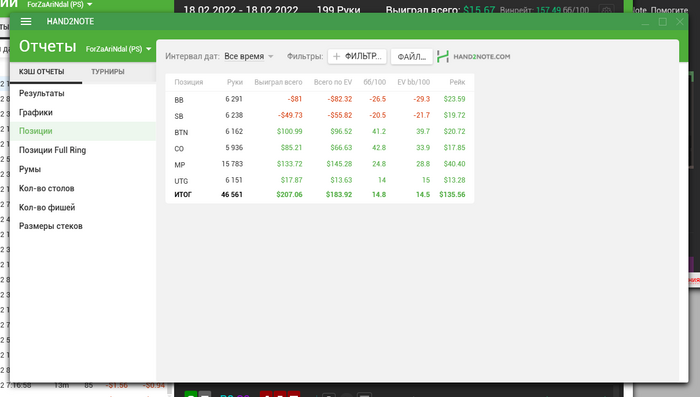700x397 pixels.
Task: Select the MP position row
Action: [320, 164]
